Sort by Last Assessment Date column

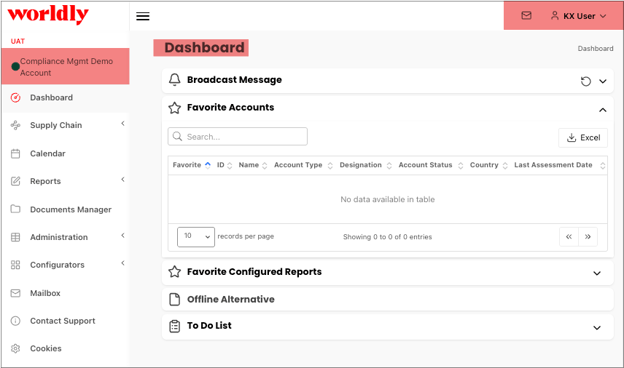(560, 165)
